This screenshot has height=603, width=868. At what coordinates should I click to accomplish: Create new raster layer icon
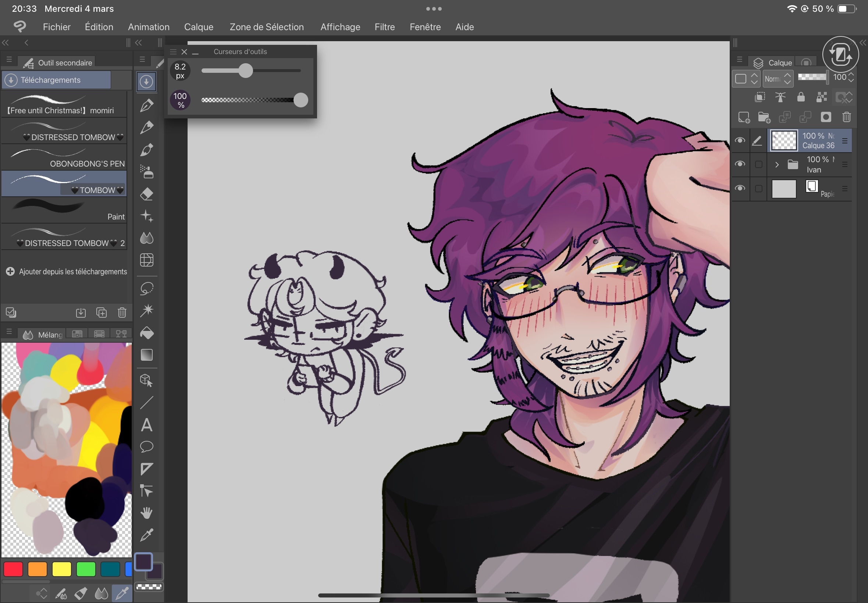click(743, 117)
